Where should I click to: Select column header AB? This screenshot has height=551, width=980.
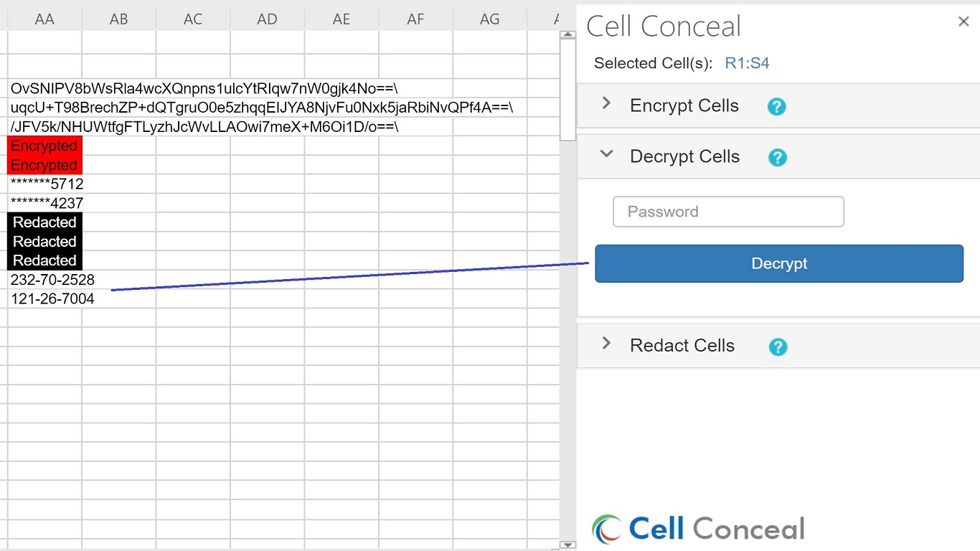click(x=119, y=19)
